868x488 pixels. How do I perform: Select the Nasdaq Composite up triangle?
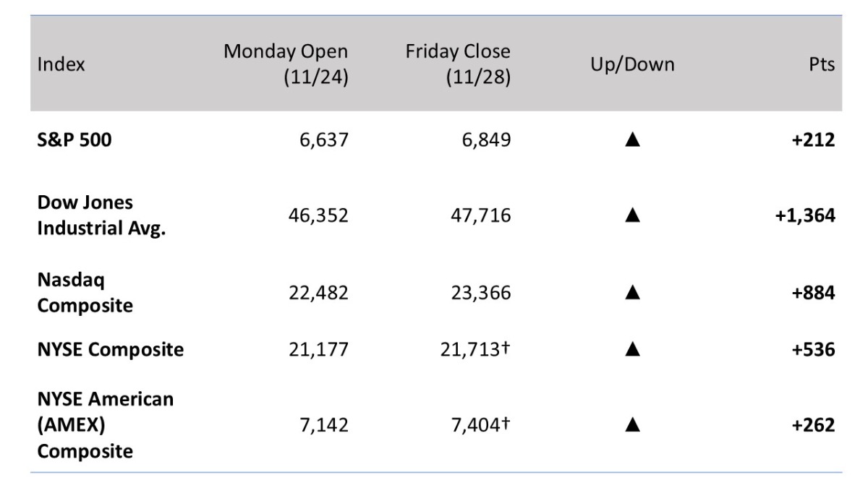[x=632, y=293]
